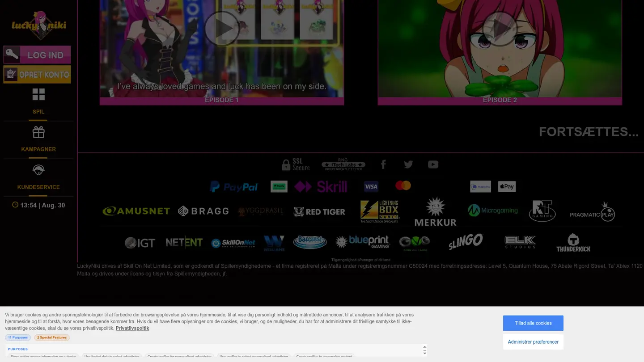The width and height of the screenshot is (644, 362).
Task: Click the 13:54 | Aug. 30 clock
Action: coord(38,205)
